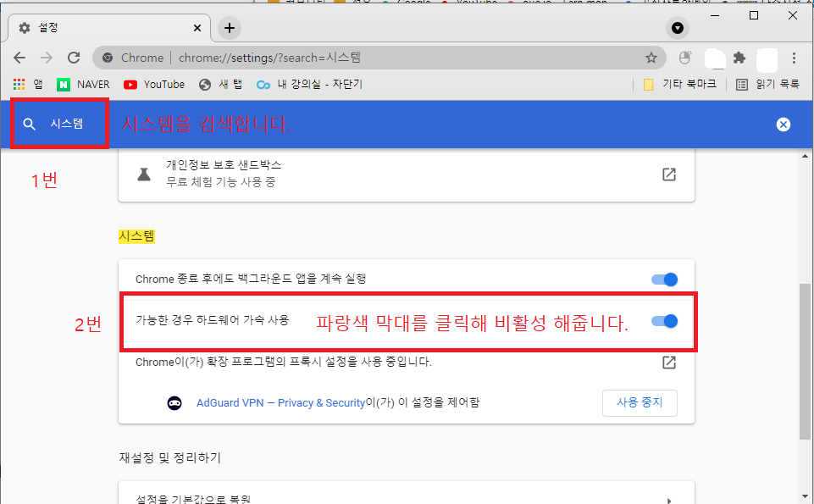Toggle Chrome 종료 후에도 백그라운드 앱 계속 실행
This screenshot has width=814, height=504.
click(664, 280)
